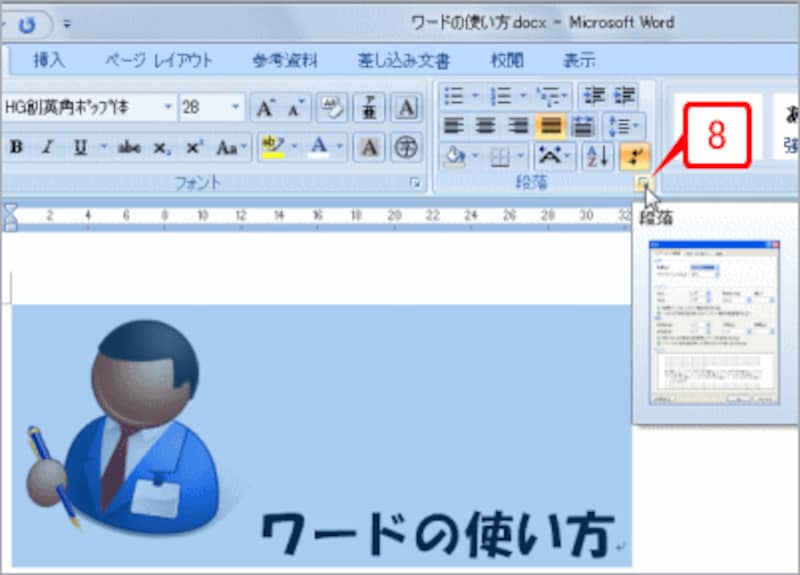Open underline style dropdown arrow
This screenshot has height=575, width=800.
[104, 147]
